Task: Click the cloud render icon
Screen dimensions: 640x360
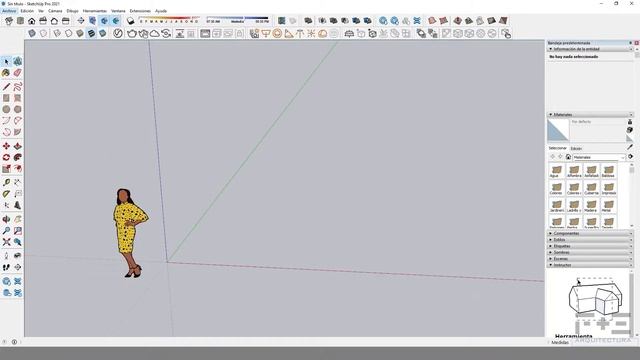Action: (155, 33)
